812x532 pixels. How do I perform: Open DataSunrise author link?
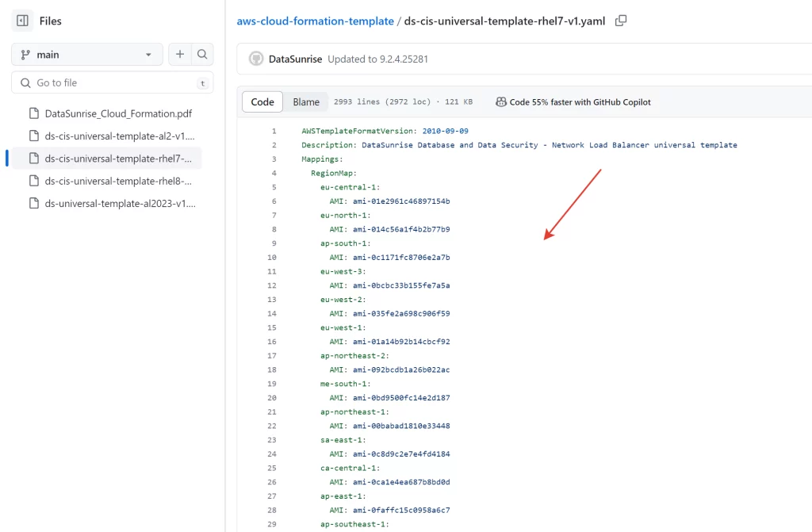pos(294,59)
